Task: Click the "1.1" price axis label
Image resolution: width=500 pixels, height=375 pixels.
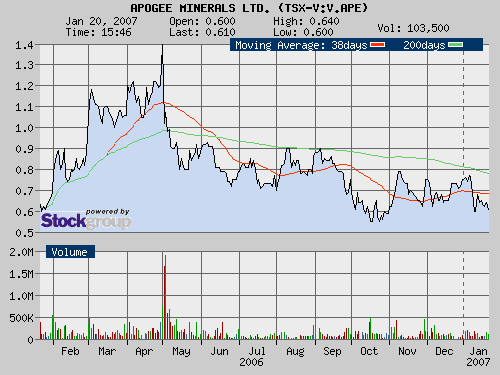Action: [x=24, y=107]
